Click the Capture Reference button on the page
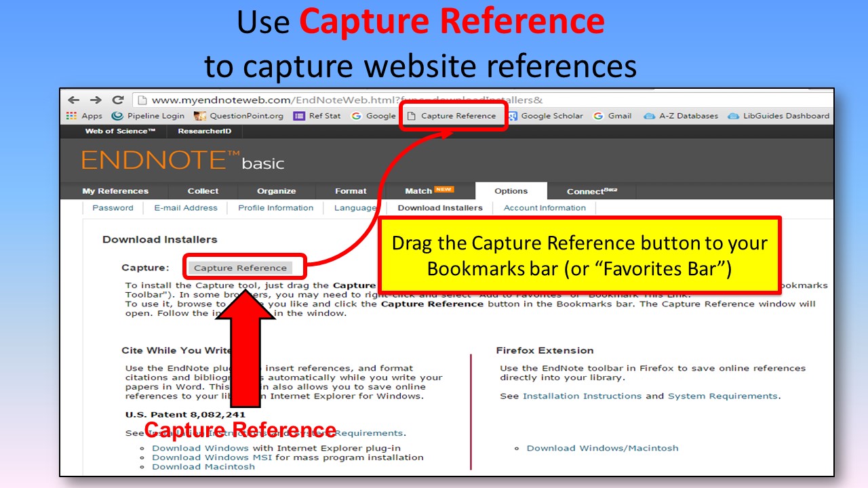The image size is (868, 488). pyautogui.click(x=243, y=266)
